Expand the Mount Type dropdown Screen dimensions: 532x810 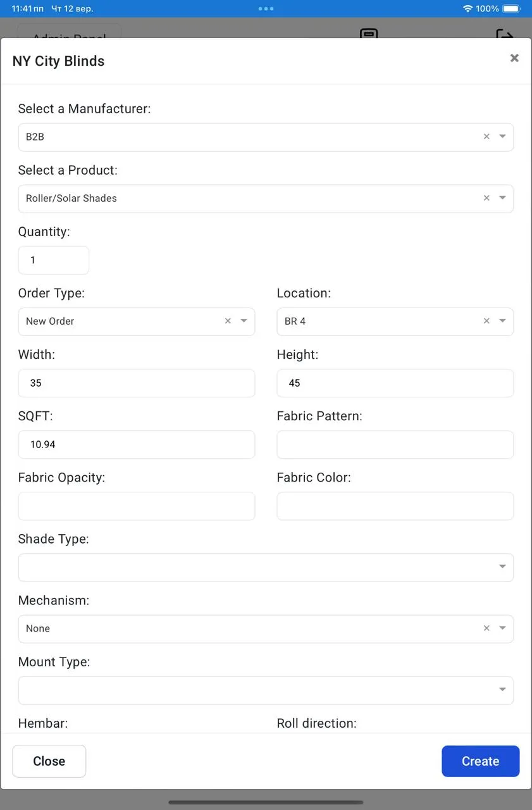[502, 690]
